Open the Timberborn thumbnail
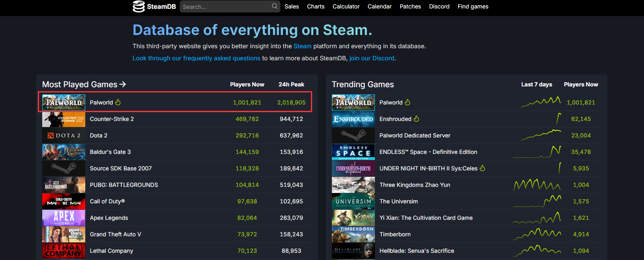The width and height of the screenshot is (644, 260). (353, 234)
